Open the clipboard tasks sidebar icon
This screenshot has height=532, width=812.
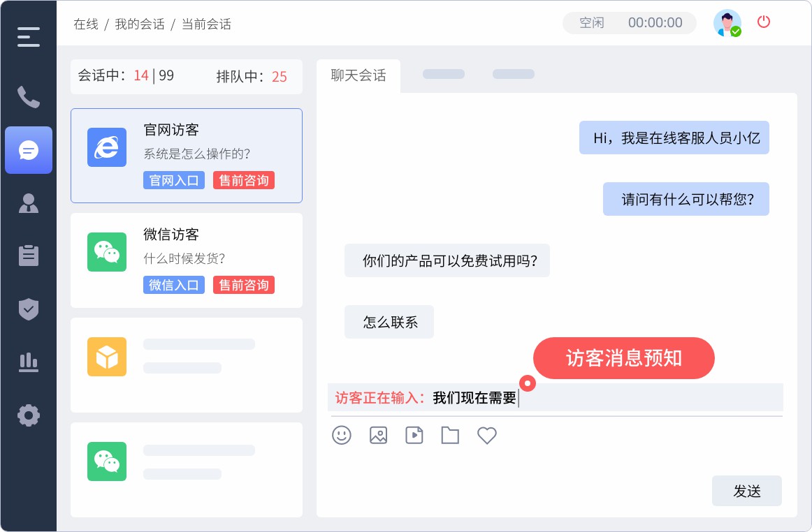coord(29,256)
